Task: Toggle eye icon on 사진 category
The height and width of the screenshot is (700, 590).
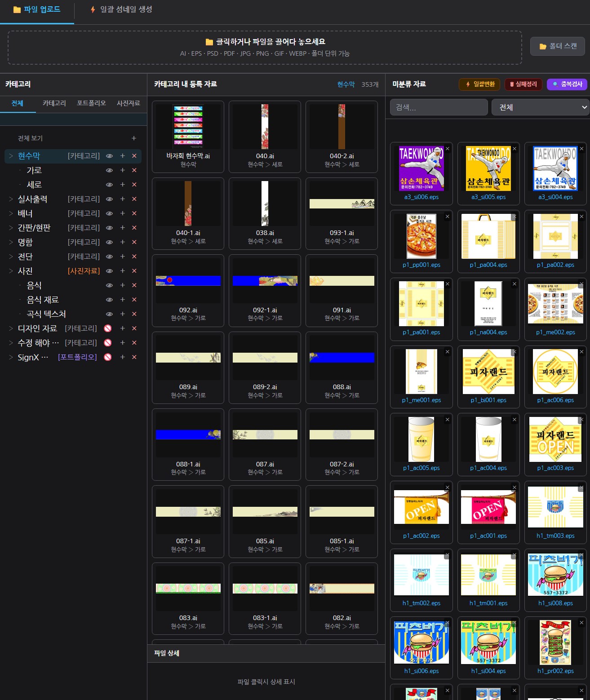Action: point(109,271)
